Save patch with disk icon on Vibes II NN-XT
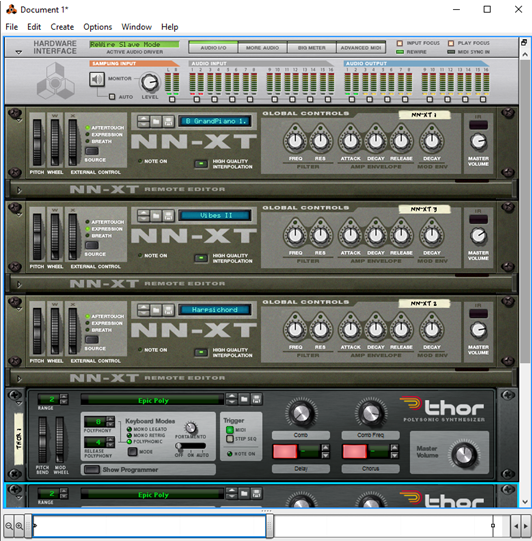The image size is (532, 541). coord(168,216)
